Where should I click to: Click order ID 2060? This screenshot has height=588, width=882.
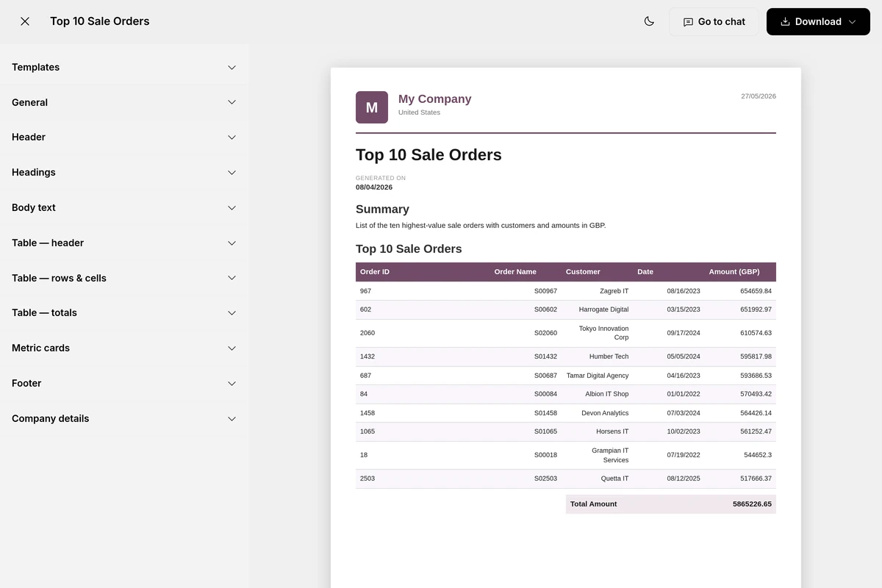coord(367,333)
